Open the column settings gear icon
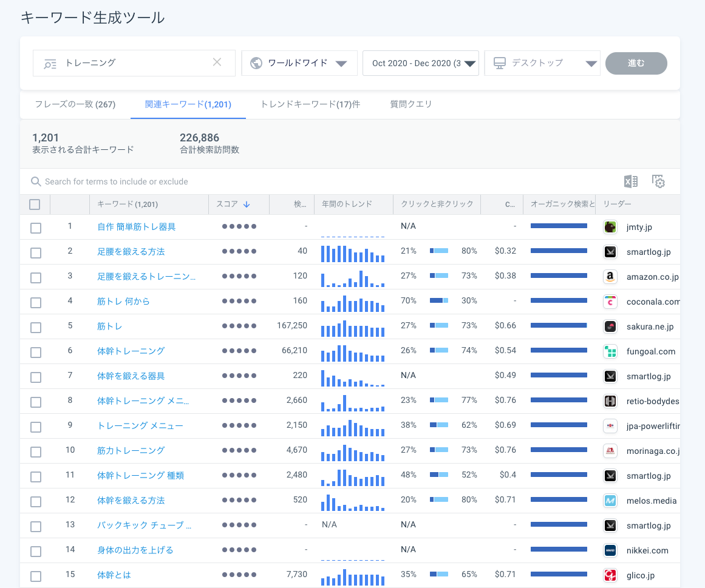 [x=658, y=181]
